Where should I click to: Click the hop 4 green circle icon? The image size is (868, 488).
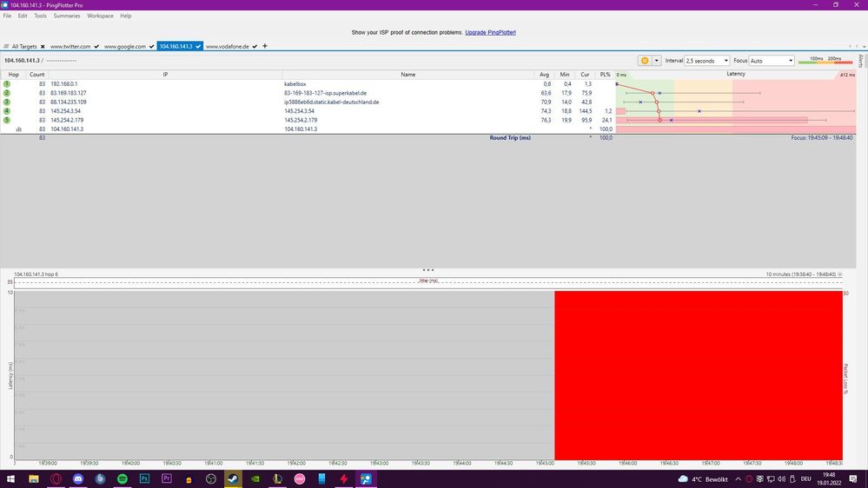pos(7,110)
